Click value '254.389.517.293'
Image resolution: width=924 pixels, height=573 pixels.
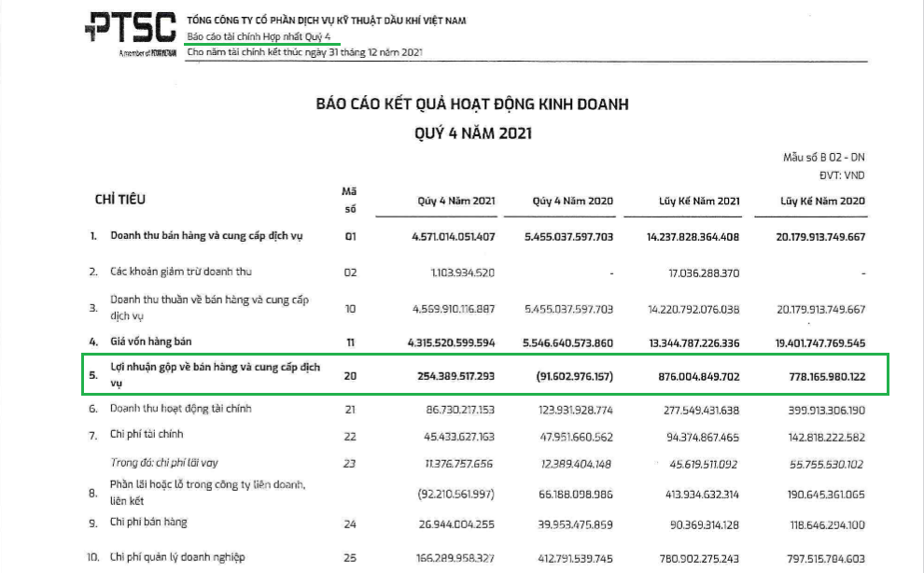[456, 376]
